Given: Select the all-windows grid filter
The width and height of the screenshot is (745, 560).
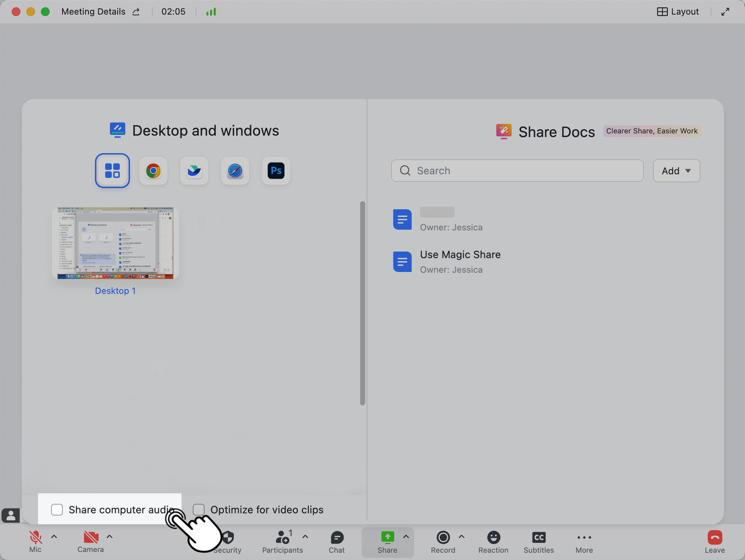Looking at the screenshot, I should tap(112, 170).
